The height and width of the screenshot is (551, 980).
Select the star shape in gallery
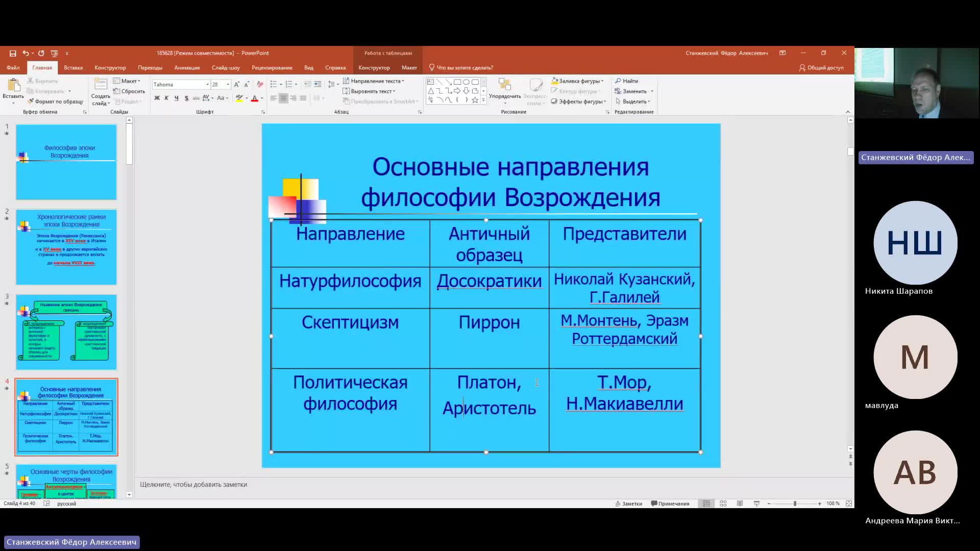point(475,100)
